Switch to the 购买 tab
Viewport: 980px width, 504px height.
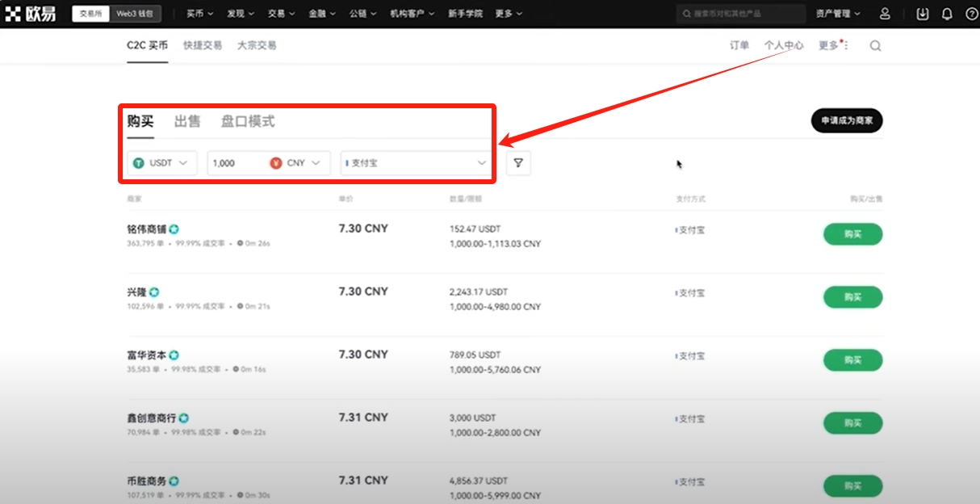pos(140,122)
